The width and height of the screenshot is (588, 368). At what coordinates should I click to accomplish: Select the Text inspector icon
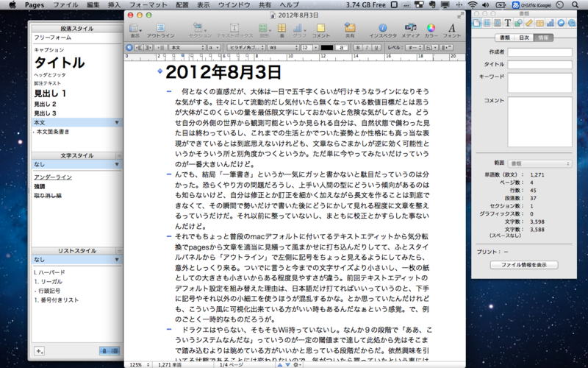tap(508, 23)
